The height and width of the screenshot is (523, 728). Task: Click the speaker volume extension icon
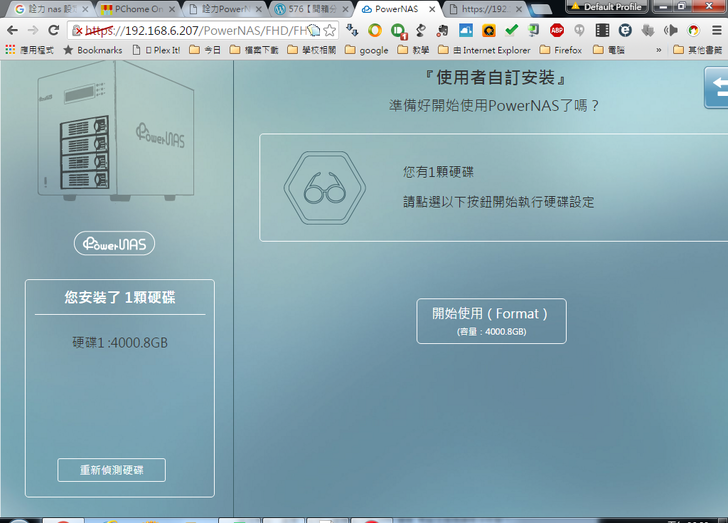pyautogui.click(x=670, y=31)
